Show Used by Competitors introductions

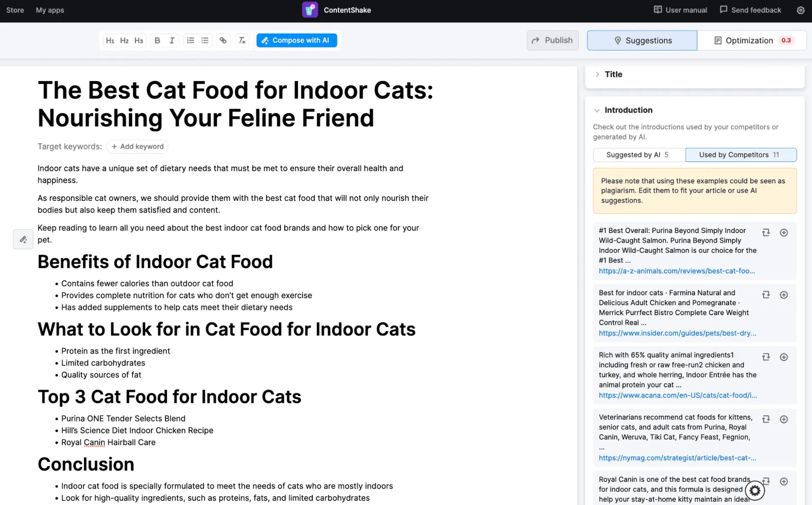741,155
